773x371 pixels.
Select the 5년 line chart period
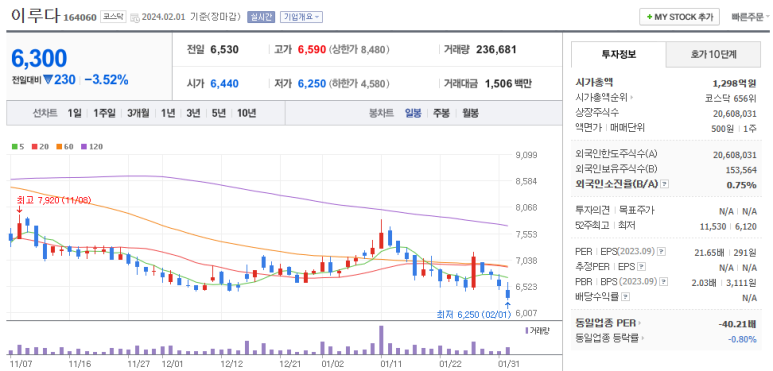219,113
